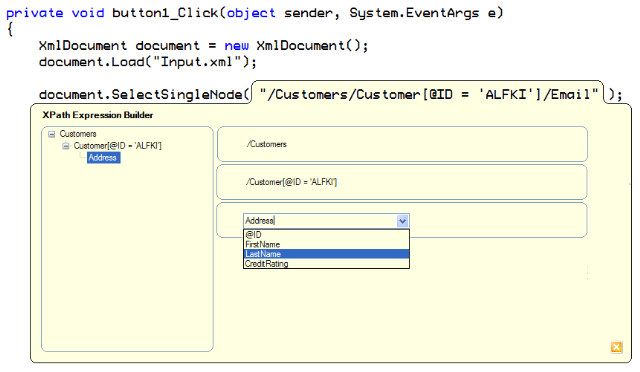This screenshot has width=640, height=372.
Task: Click the XPath Expression Builder title
Action: 98,115
